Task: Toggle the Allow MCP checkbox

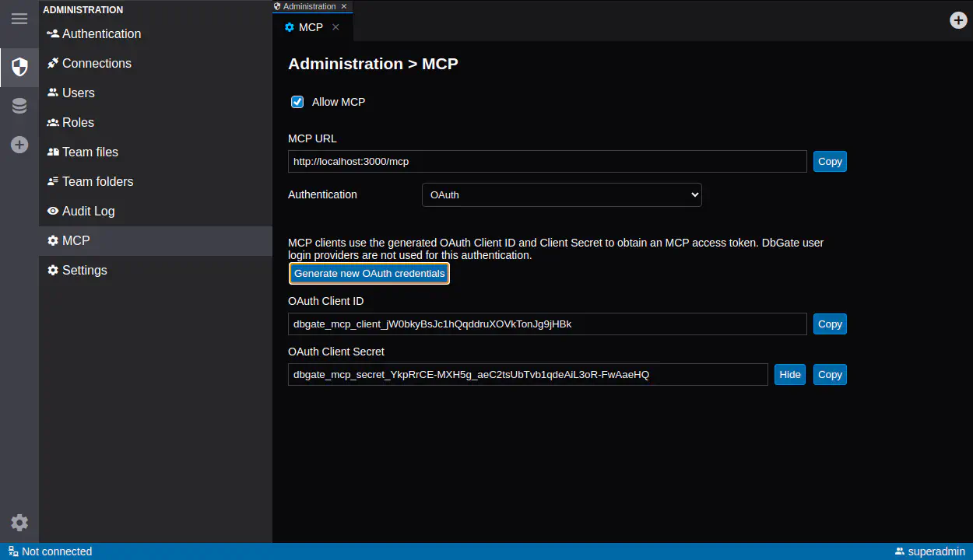Action: (297, 102)
